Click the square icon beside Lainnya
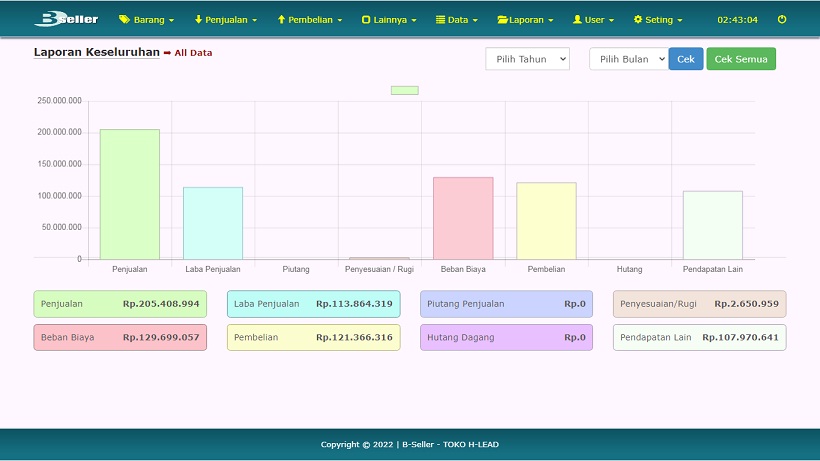Screen dimensions: 820x461 pyautogui.click(x=366, y=19)
